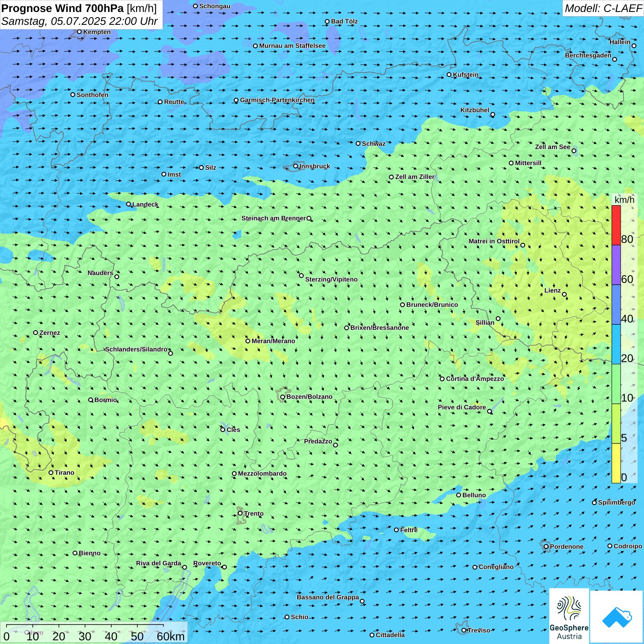Select the purple 60 km/h legend band
This screenshot has width=644, height=644.
[x=616, y=265]
